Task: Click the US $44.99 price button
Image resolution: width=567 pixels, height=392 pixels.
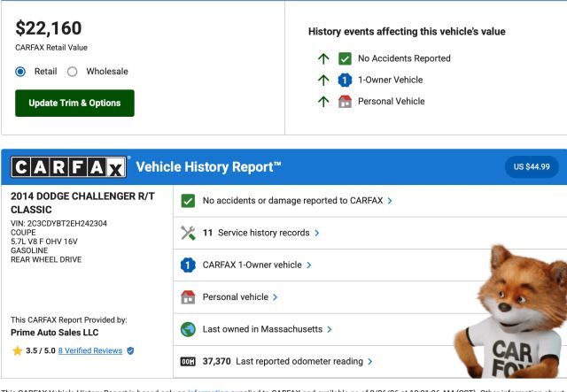Action: click(532, 166)
